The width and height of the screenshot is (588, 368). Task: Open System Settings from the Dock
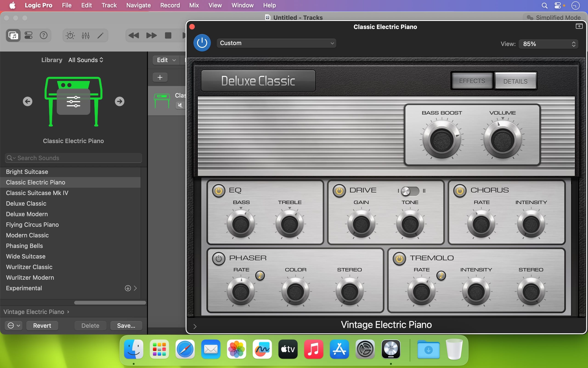(x=365, y=349)
